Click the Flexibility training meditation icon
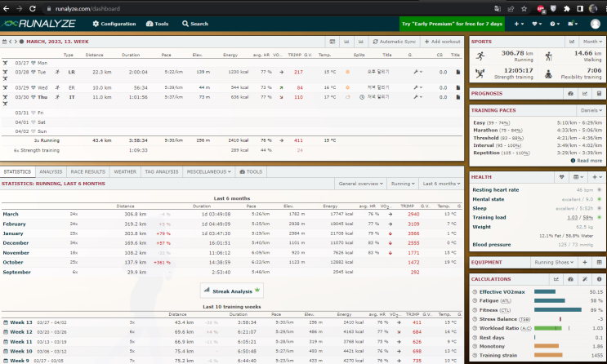This screenshot has height=364, width=607. point(548,74)
